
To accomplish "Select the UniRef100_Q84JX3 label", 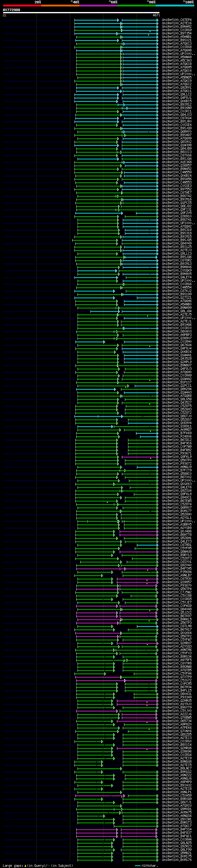I will 177,115.
